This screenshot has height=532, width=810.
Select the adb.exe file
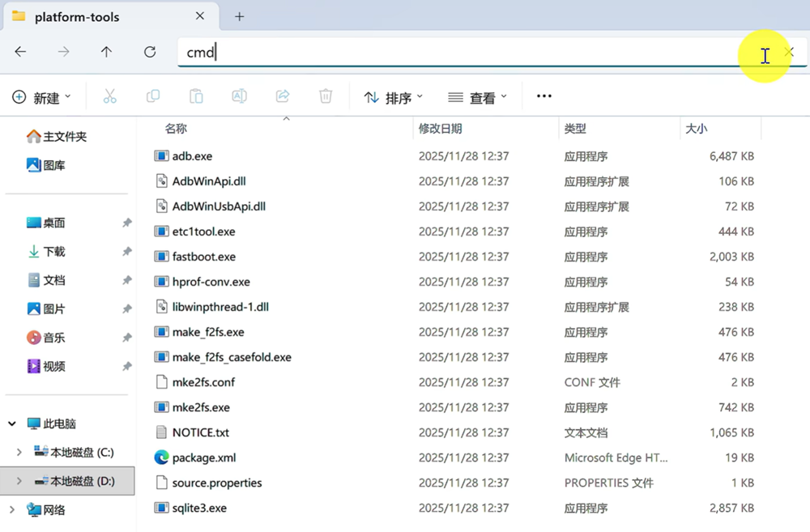(192, 156)
